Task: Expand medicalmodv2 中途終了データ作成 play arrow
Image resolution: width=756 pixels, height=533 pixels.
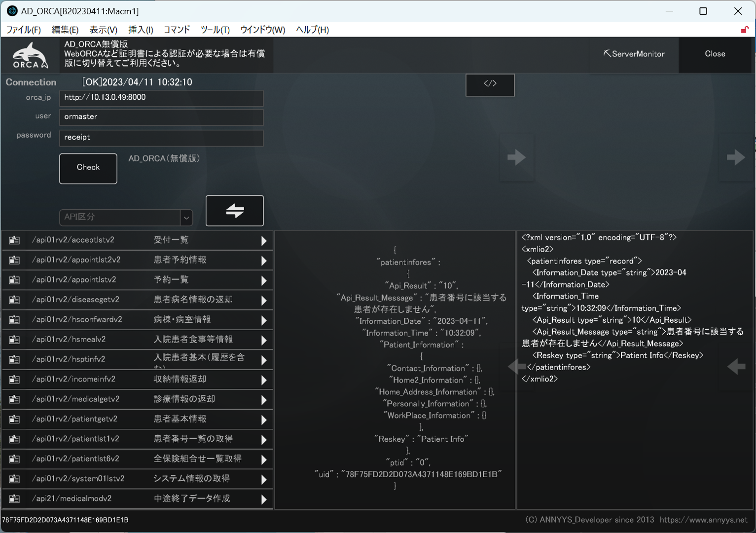Action: click(264, 499)
